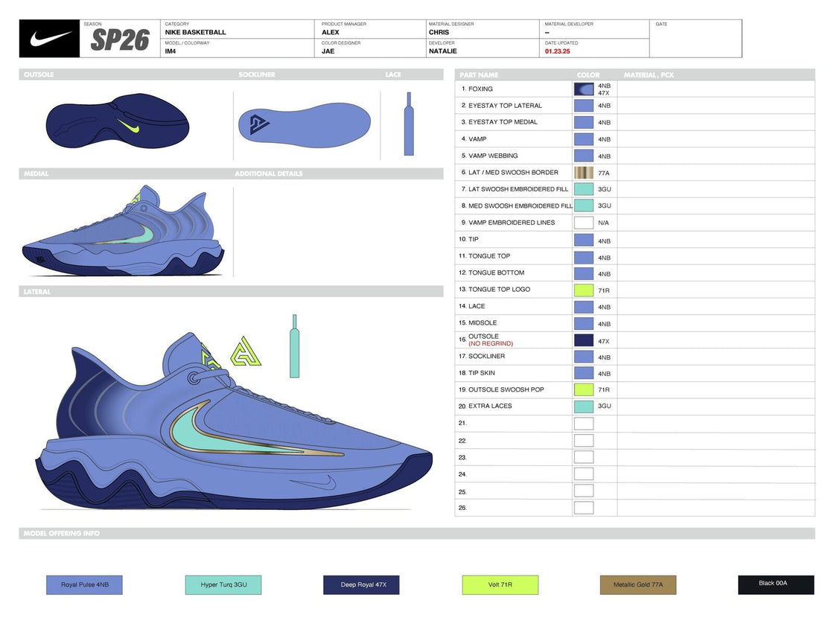Click color designer name JAE
834x644 pixels.
[328, 51]
